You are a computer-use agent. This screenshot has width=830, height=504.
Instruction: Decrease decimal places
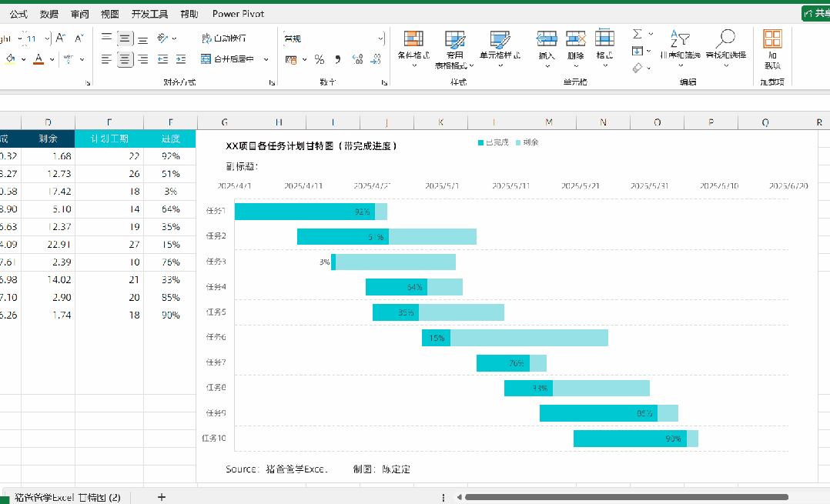pyautogui.click(x=375, y=59)
